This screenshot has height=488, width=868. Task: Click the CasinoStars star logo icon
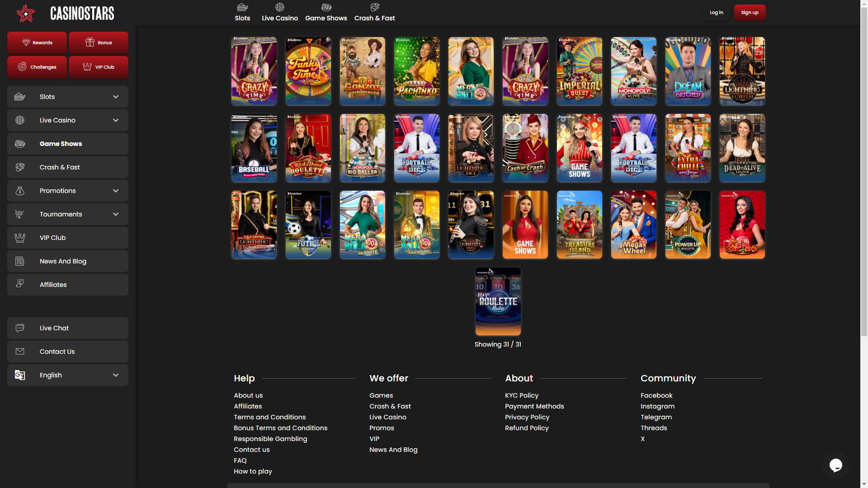[x=26, y=13]
